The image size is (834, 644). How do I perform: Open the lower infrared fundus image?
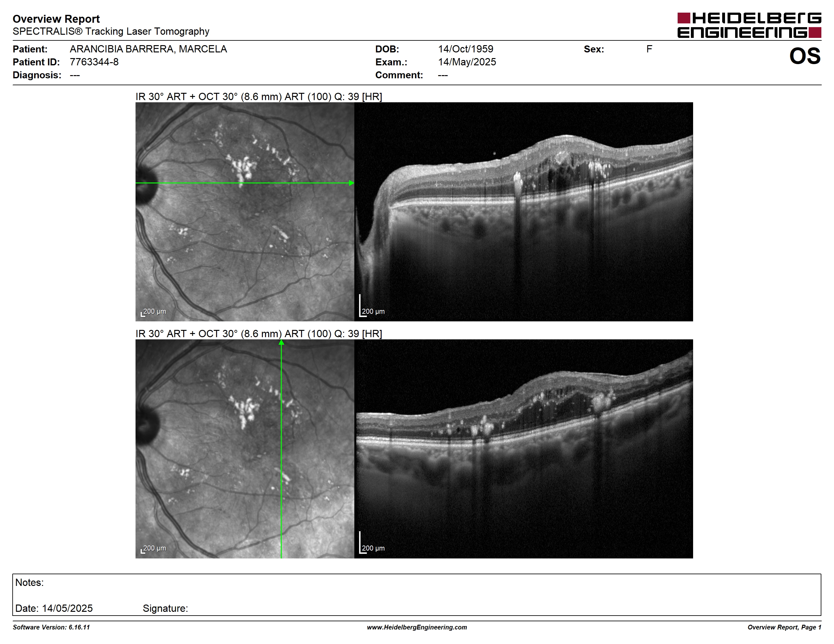245,449
